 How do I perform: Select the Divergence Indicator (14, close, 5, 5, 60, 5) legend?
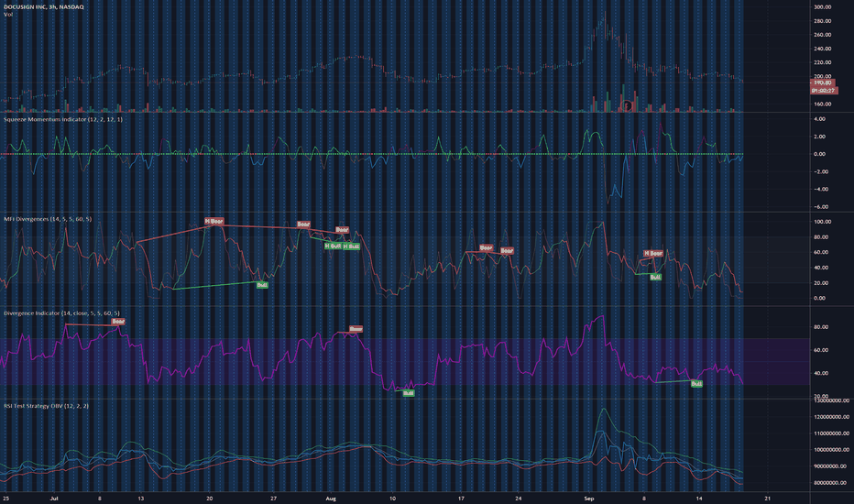(62, 313)
